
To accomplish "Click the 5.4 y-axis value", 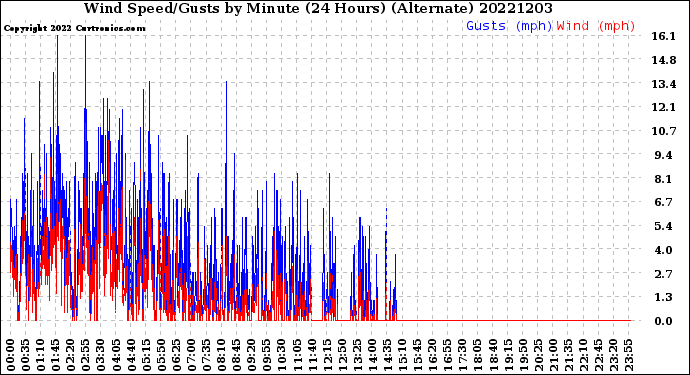I will coord(664,226).
